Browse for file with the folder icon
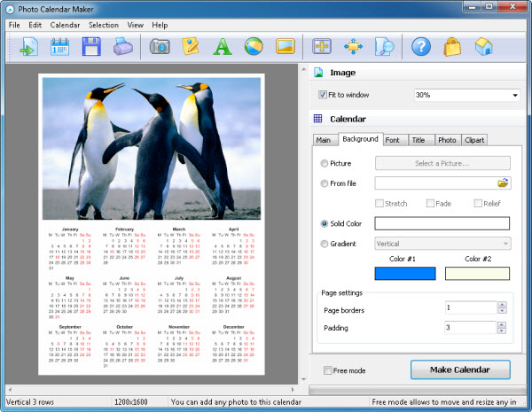Image resolution: width=532 pixels, height=412 pixels. [504, 183]
